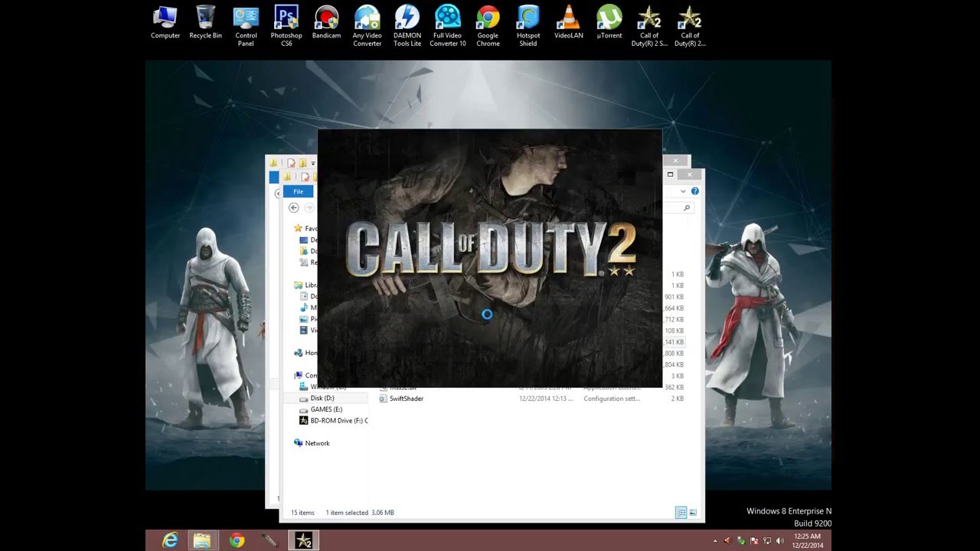
Task: Open Hotspot Shield shortcut
Action: click(x=528, y=26)
